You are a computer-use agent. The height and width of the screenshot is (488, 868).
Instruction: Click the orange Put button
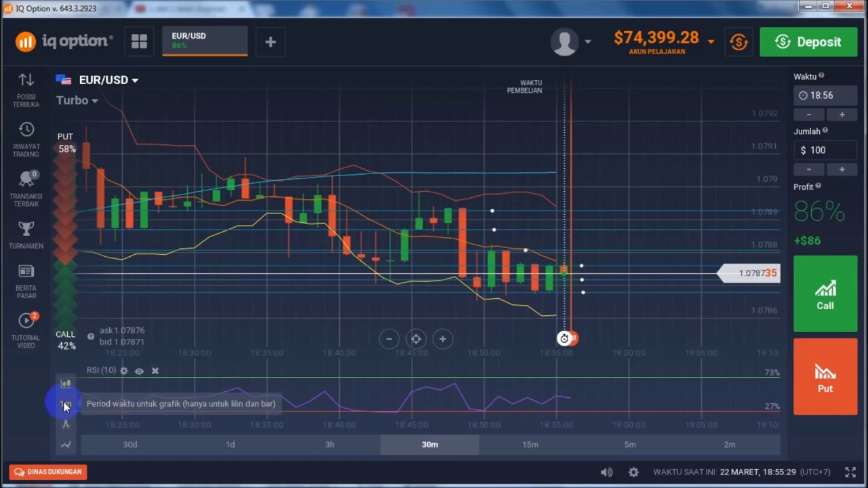(825, 377)
